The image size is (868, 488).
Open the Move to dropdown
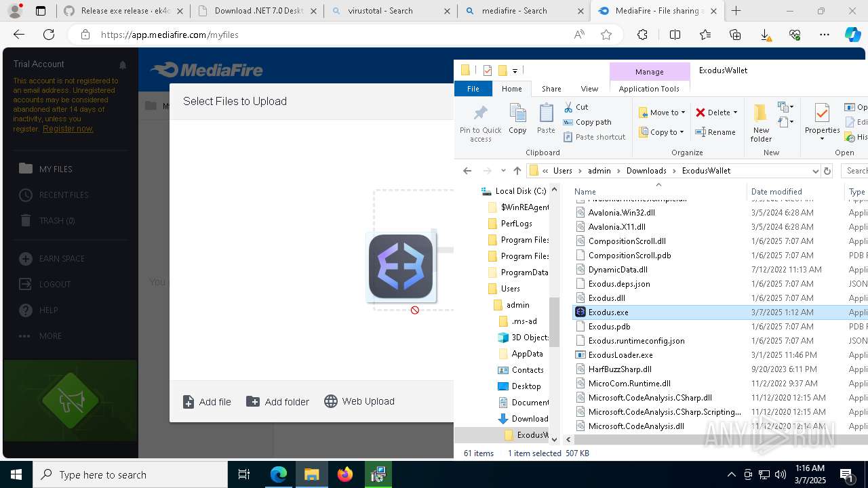click(683, 113)
